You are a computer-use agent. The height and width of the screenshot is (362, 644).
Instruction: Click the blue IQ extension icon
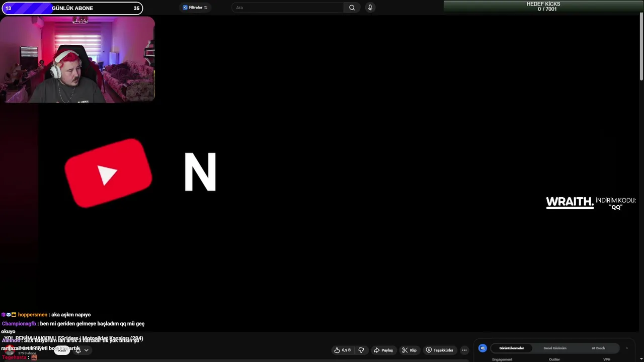click(x=482, y=348)
